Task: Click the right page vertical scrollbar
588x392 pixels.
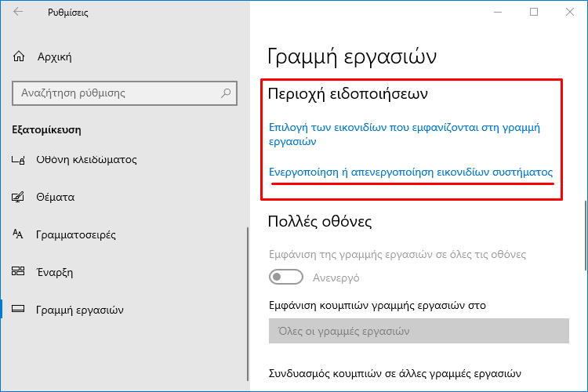Action: pos(585,235)
